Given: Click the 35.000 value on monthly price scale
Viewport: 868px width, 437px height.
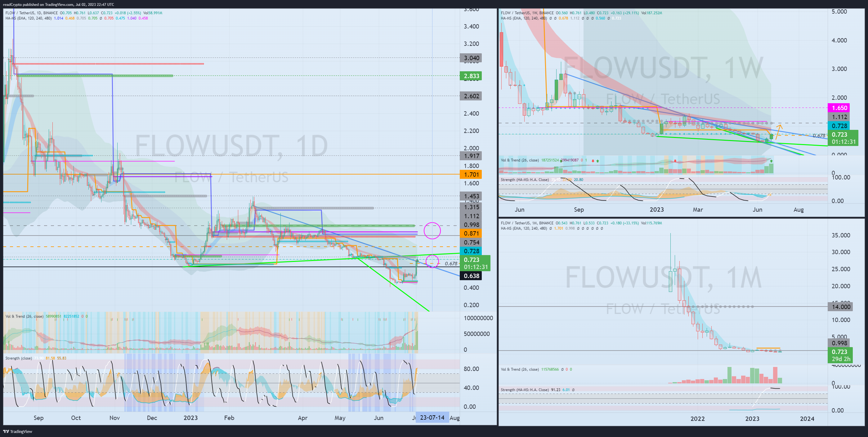Looking at the screenshot, I should click(841, 235).
